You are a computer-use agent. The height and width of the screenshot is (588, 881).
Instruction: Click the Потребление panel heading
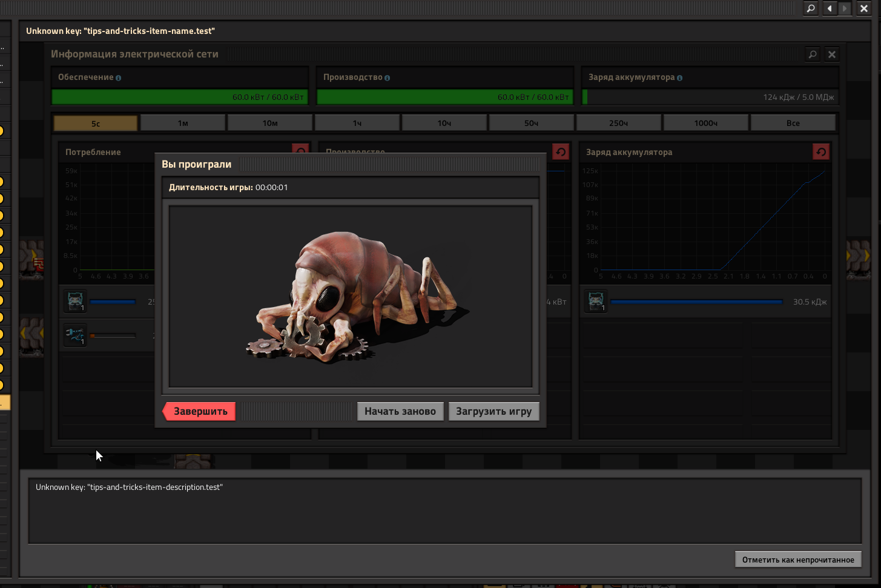(x=93, y=152)
